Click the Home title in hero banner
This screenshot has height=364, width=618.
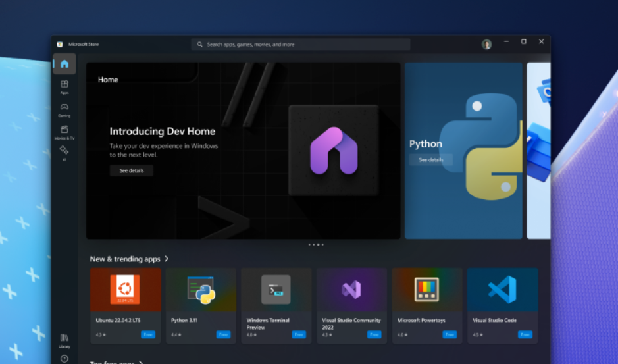(108, 80)
